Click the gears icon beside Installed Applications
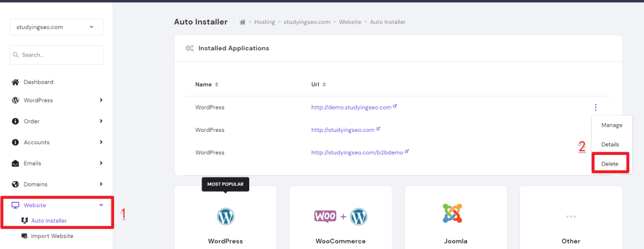Image resolution: width=644 pixels, height=249 pixels. [189, 48]
